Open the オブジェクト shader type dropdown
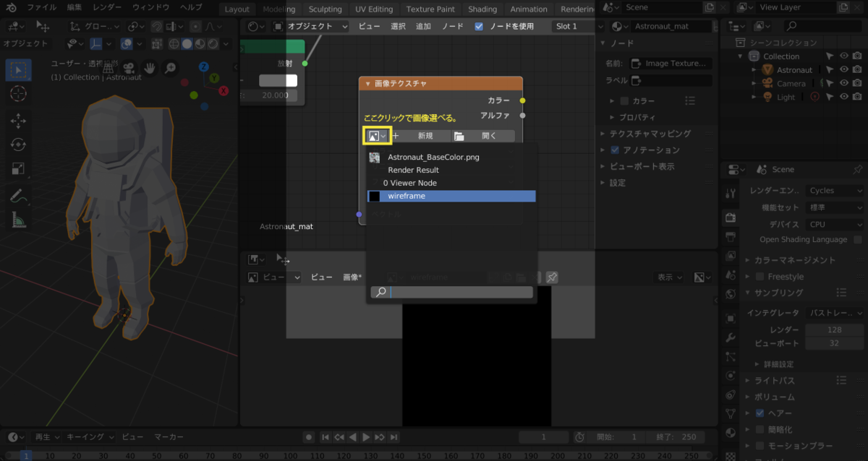Viewport: 868px width, 461px height. click(x=311, y=26)
